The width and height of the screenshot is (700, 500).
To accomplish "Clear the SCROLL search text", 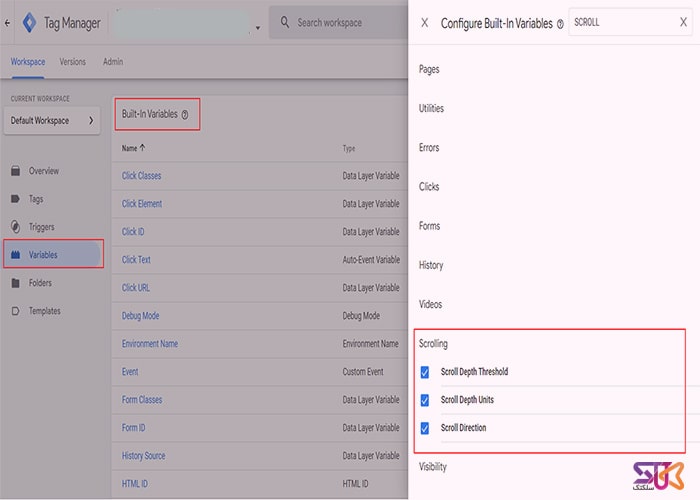I will point(683,22).
